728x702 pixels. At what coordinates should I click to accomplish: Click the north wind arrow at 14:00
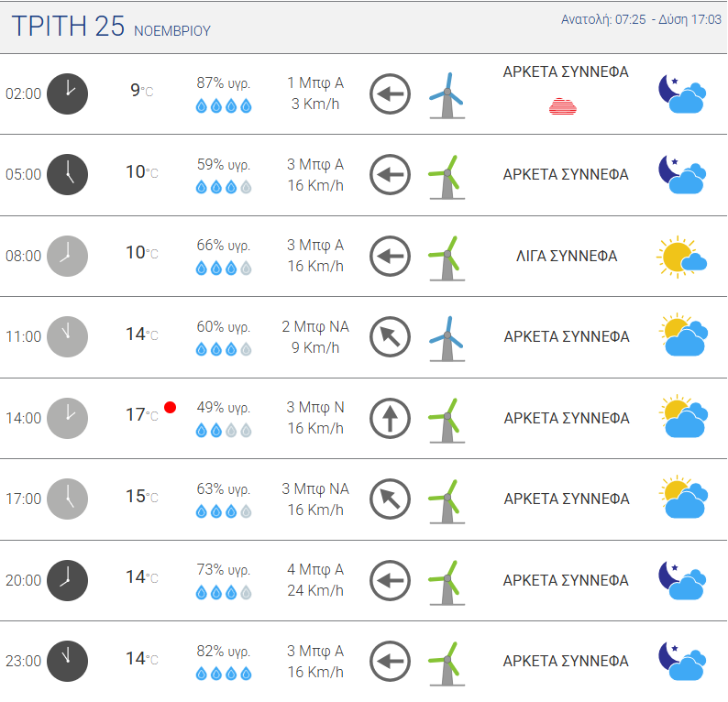(390, 418)
